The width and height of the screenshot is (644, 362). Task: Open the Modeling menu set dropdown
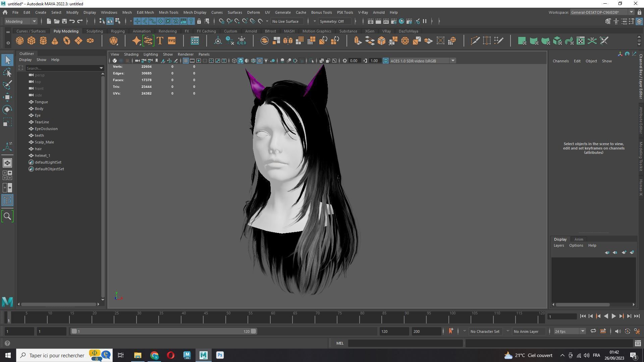[x=21, y=21]
